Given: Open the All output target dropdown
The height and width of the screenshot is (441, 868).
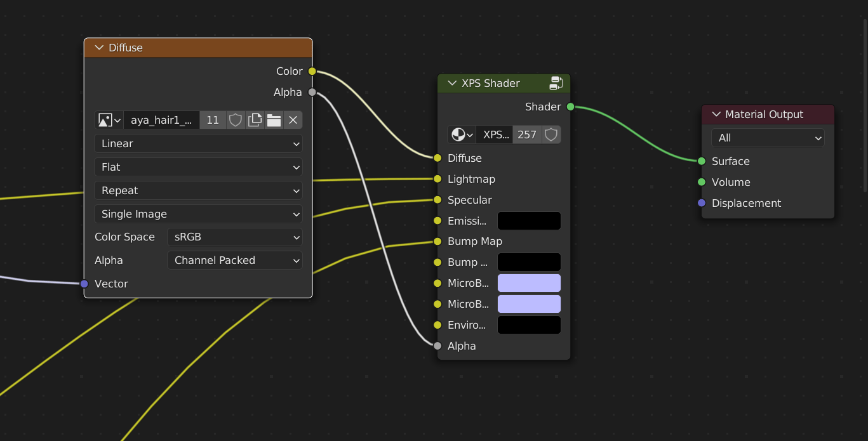Looking at the screenshot, I should [768, 138].
